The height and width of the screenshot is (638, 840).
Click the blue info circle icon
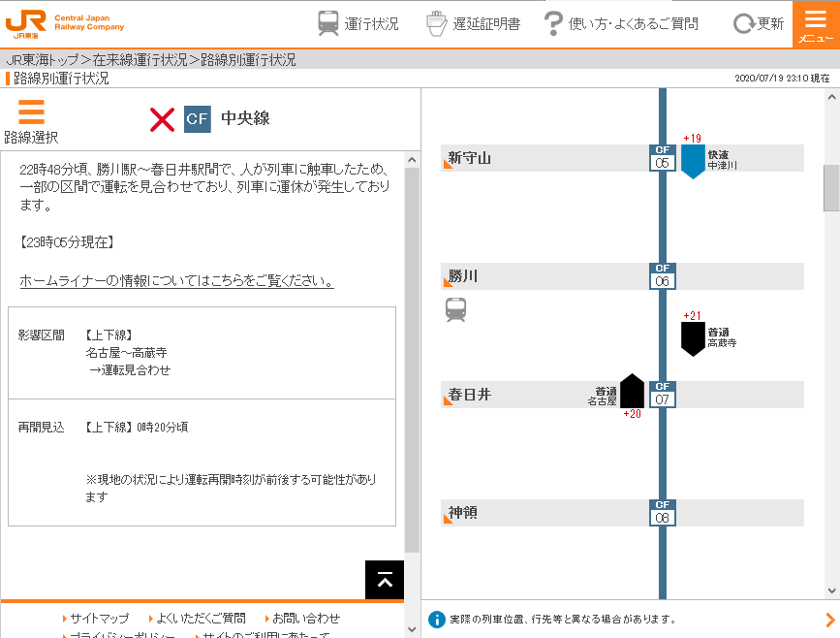pos(437,620)
